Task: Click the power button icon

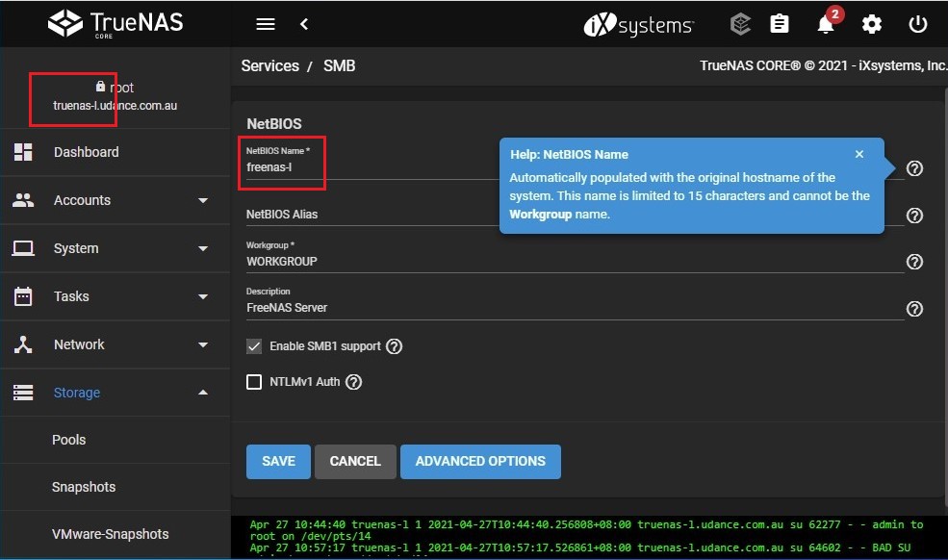Action: tap(918, 24)
